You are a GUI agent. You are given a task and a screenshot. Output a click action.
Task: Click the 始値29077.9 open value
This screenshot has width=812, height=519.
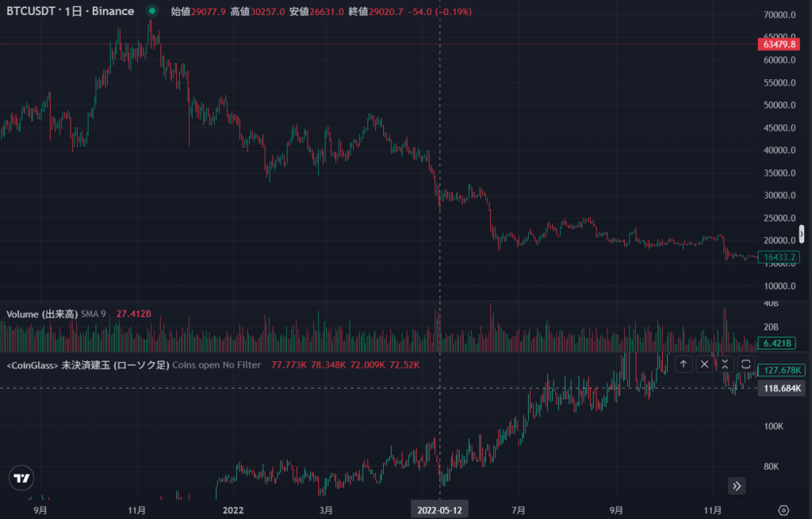[x=198, y=11]
